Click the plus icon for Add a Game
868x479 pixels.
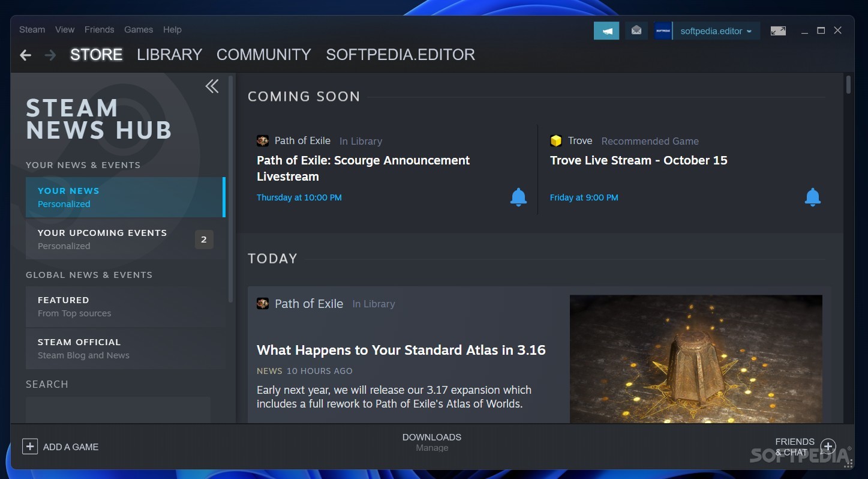pos(29,447)
